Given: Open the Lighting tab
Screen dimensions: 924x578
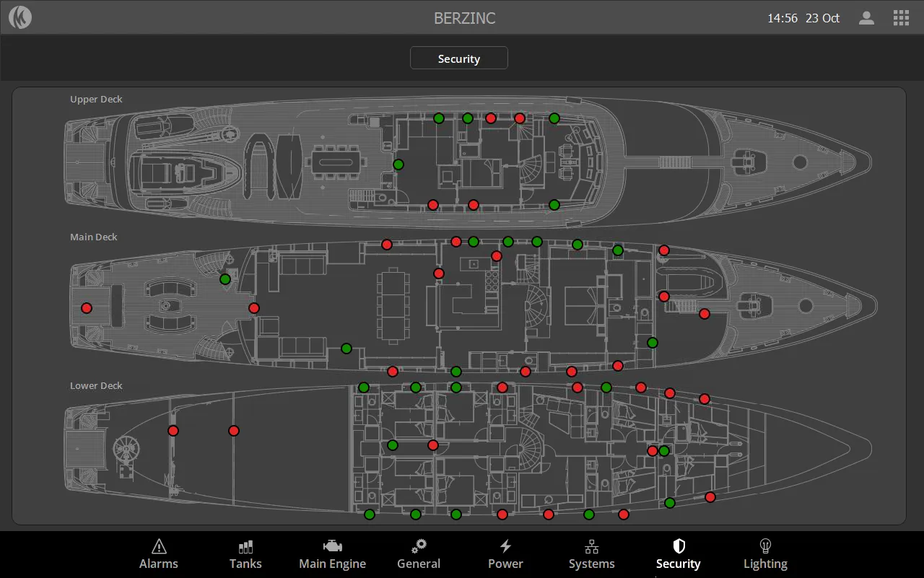Looking at the screenshot, I should (x=765, y=554).
